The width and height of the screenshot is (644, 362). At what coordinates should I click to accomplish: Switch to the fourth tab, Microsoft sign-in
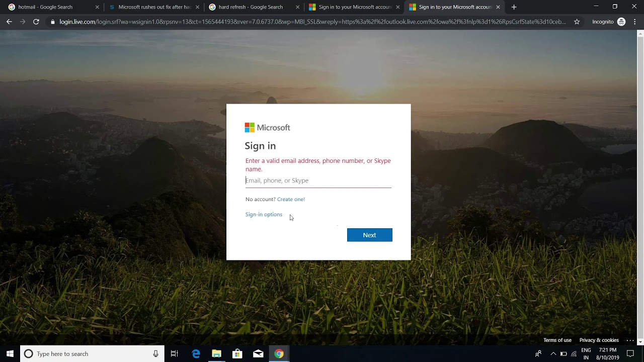point(353,7)
